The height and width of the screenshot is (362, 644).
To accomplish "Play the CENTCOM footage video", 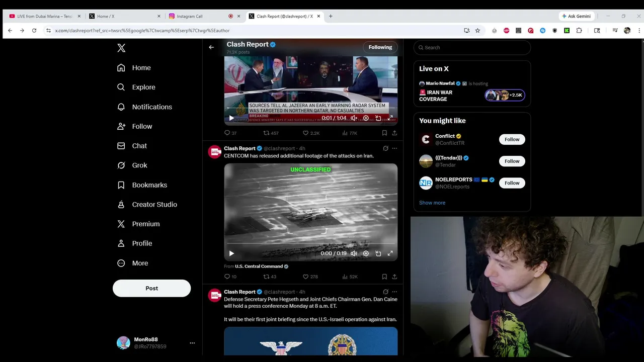I will pos(231,253).
